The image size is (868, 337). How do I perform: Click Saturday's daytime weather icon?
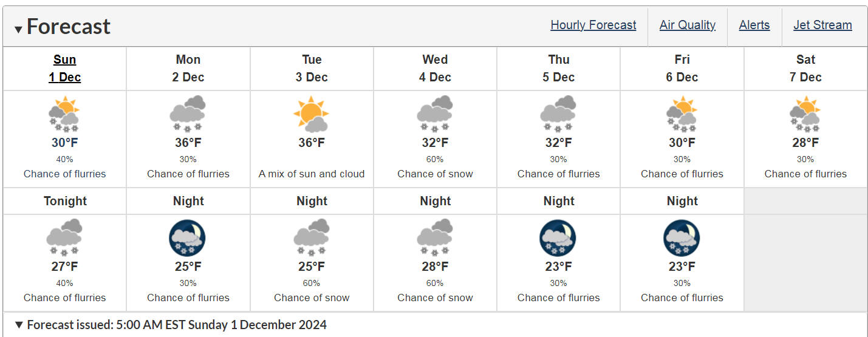click(x=805, y=114)
